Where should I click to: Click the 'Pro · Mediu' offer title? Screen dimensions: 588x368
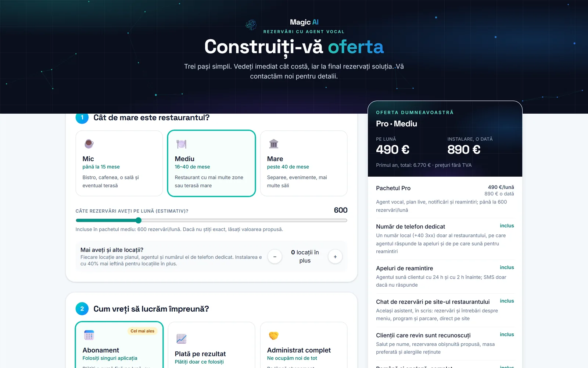[x=397, y=124]
